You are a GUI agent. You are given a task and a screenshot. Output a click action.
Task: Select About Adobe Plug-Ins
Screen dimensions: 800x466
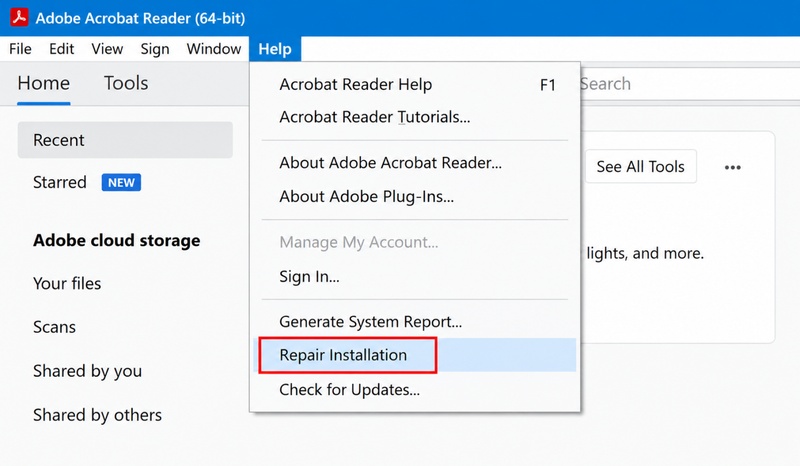click(415, 197)
